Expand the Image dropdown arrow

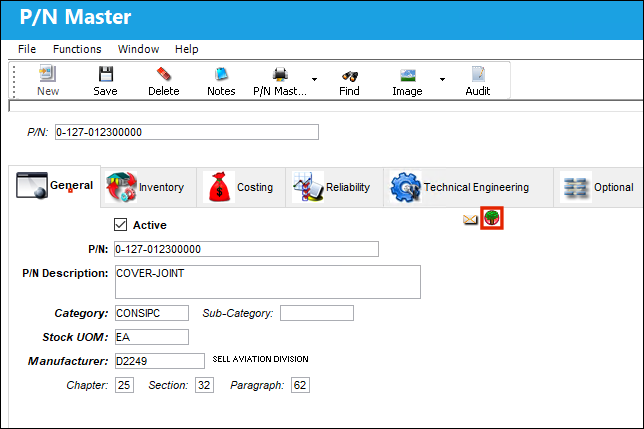(x=442, y=79)
